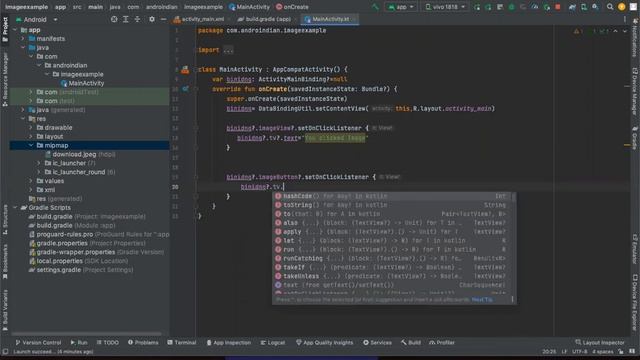Expand the com (androidTest) package
640x360 pixels.
point(31,92)
